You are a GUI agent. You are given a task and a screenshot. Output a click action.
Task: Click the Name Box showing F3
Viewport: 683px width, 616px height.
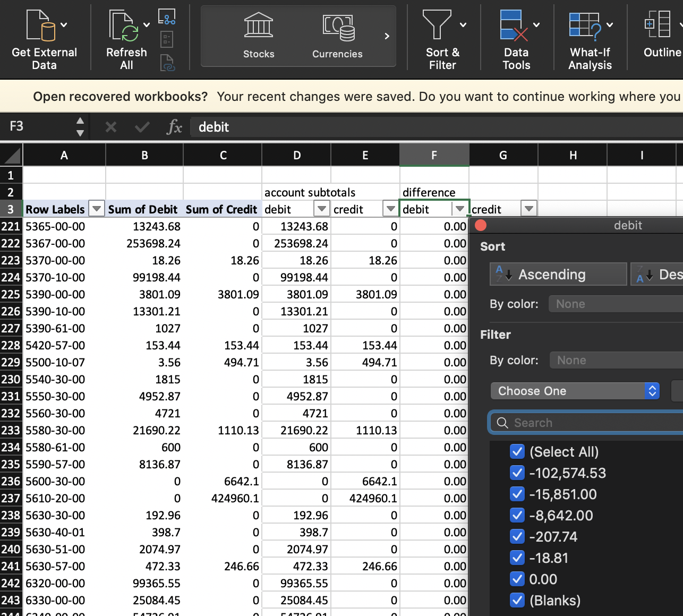click(37, 126)
